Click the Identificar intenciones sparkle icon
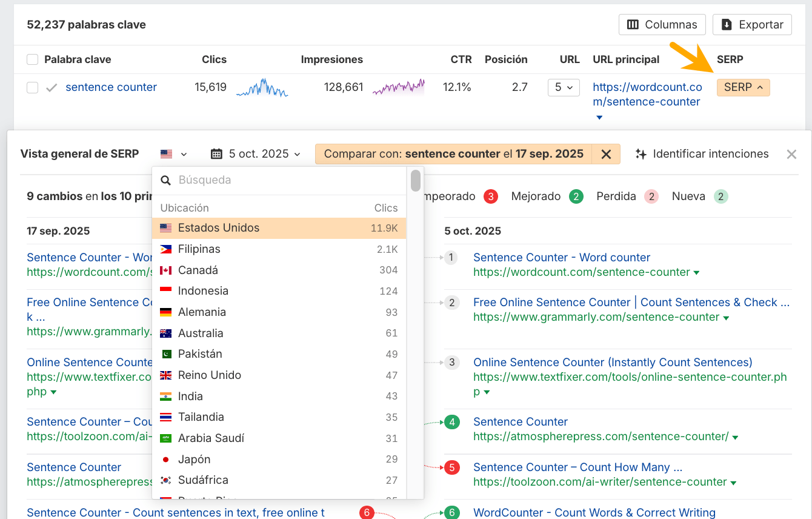Viewport: 812px width, 519px height. pyautogui.click(x=641, y=154)
